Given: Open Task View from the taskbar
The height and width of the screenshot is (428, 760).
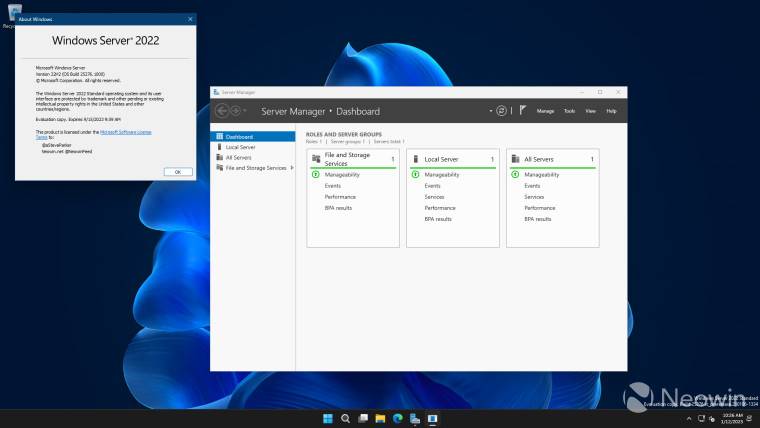Looking at the screenshot, I should [363, 418].
